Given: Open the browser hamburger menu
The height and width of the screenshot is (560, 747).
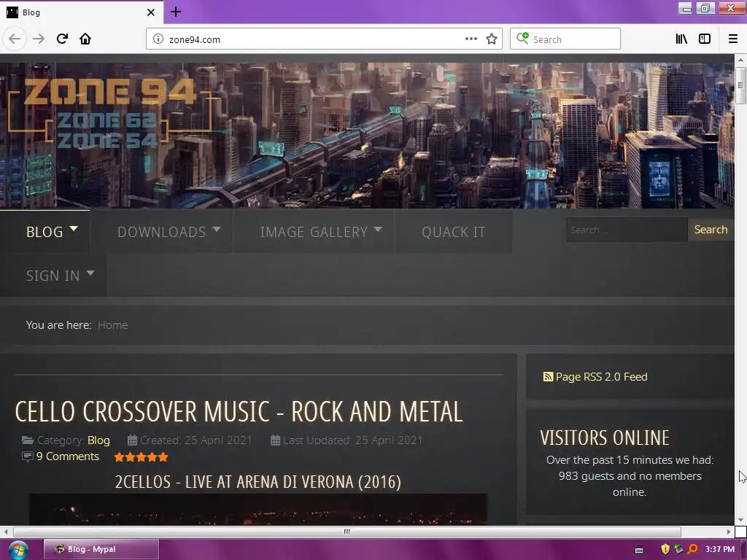Looking at the screenshot, I should (x=733, y=39).
